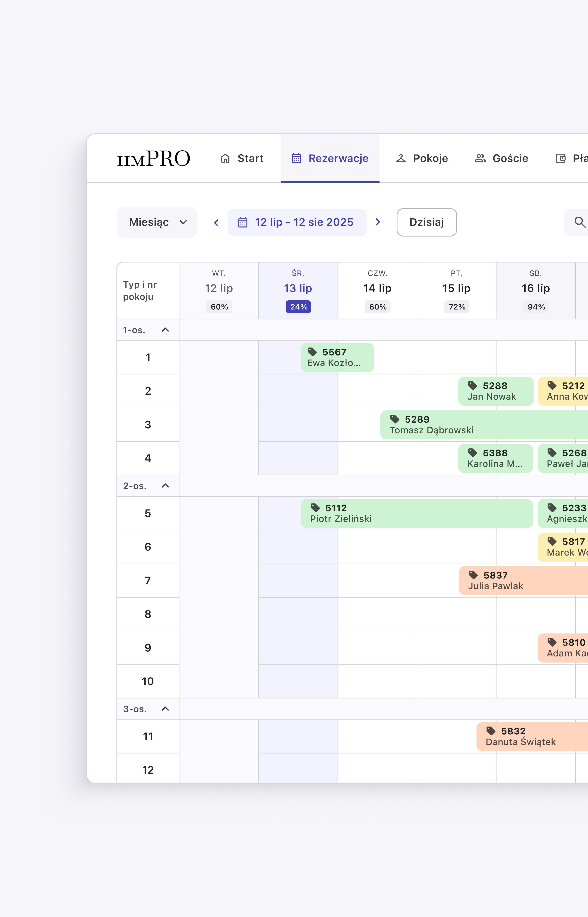Image resolution: width=588 pixels, height=917 pixels.
Task: Open reservation 5388 Karolina M...
Action: (496, 458)
